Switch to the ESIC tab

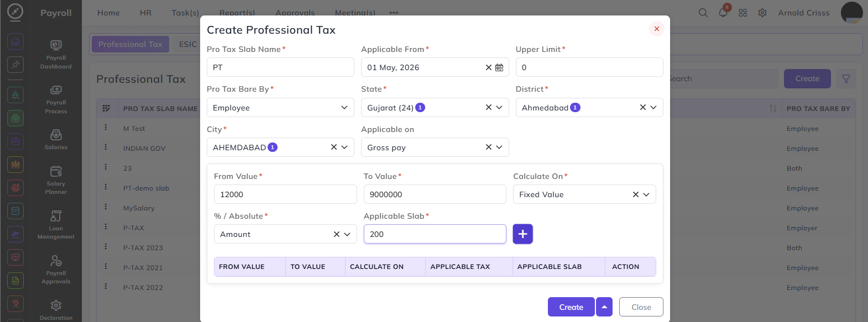pos(188,44)
